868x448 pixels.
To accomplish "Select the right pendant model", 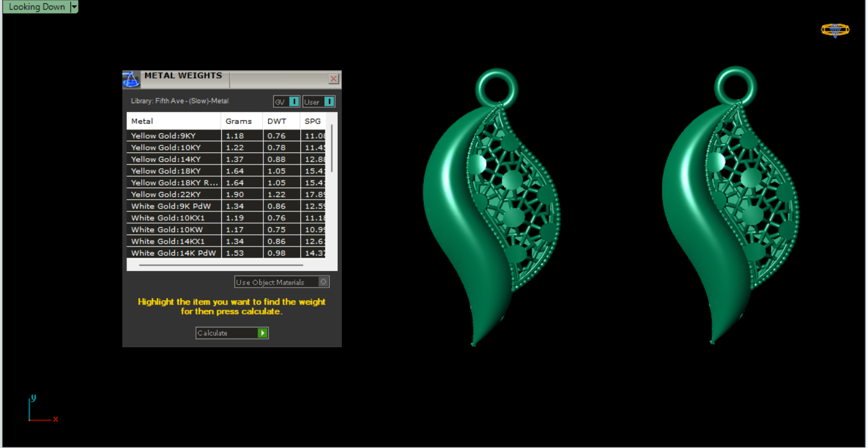I will 730,206.
